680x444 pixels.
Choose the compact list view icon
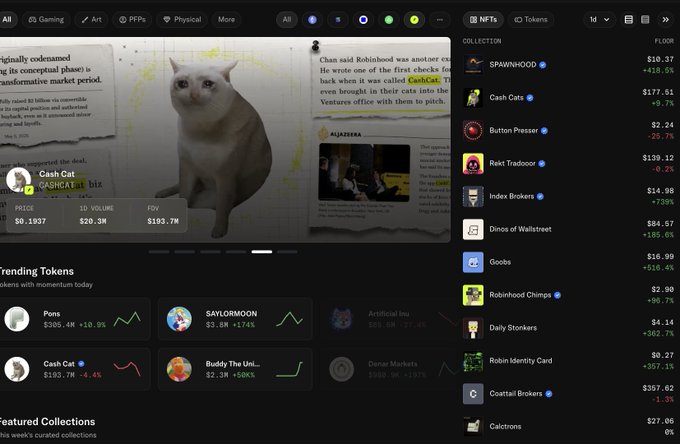(x=645, y=20)
